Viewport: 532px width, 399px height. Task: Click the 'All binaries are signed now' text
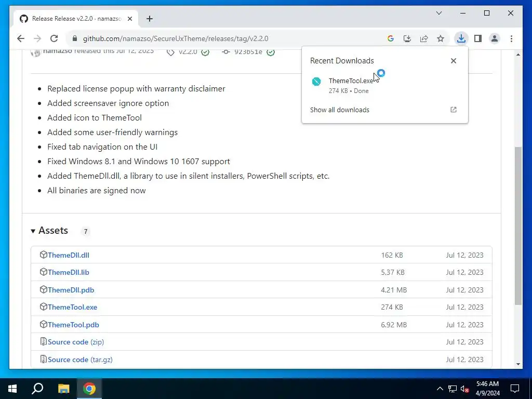[96, 191]
